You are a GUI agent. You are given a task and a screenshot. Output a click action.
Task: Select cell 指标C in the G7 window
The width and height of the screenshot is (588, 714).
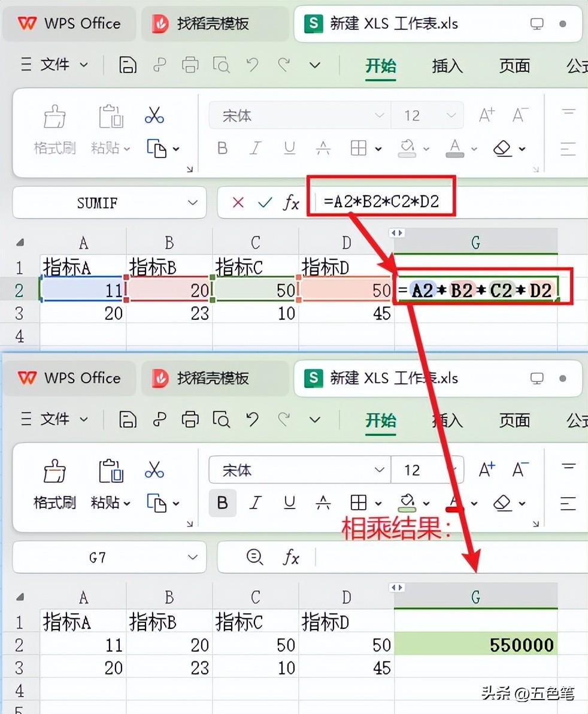(255, 622)
